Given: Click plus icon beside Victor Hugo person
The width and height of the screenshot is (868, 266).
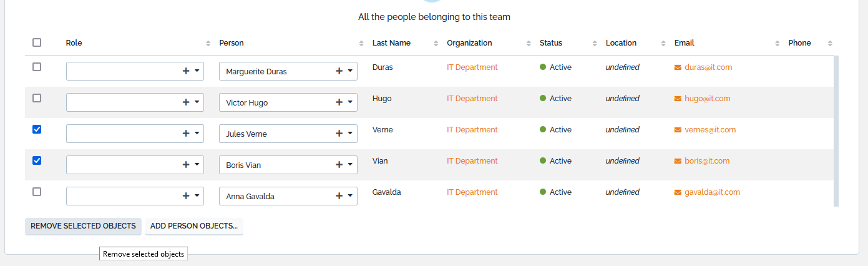Looking at the screenshot, I should point(339,102).
